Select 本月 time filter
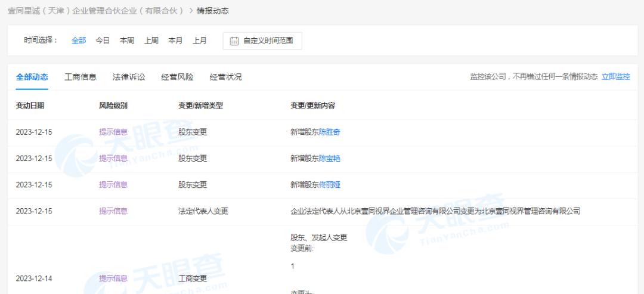Screen dimensions: 644x294 [175, 41]
